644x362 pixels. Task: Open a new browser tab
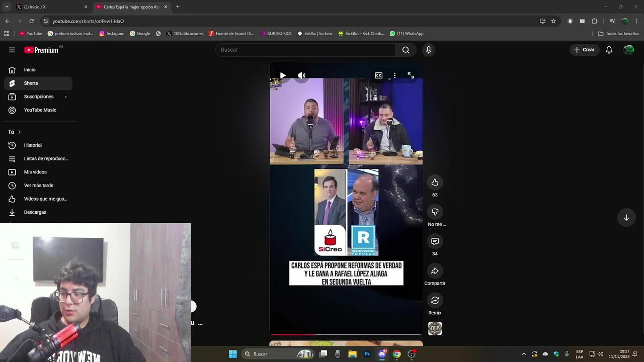click(178, 7)
